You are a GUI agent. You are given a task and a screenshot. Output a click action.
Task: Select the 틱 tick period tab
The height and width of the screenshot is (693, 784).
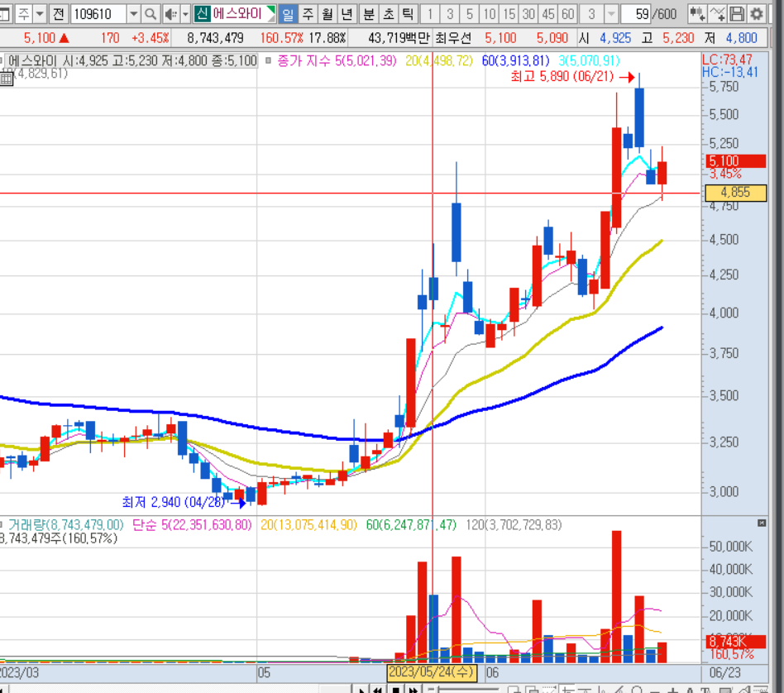pyautogui.click(x=408, y=14)
